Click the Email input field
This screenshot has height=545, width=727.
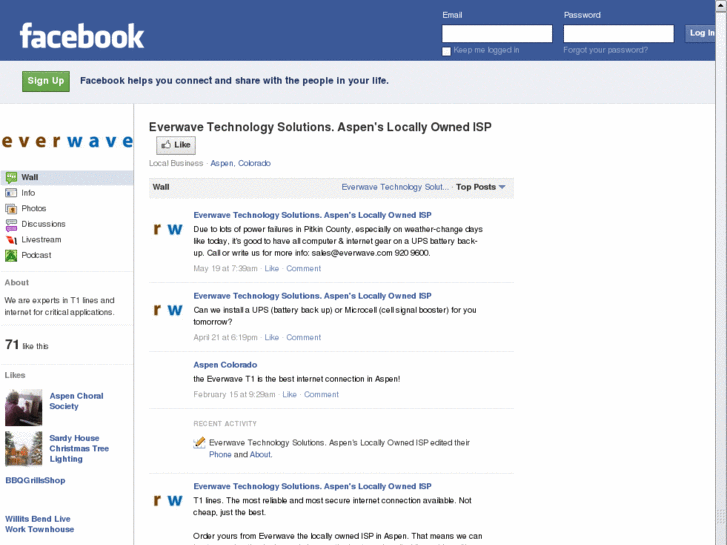tap(497, 33)
